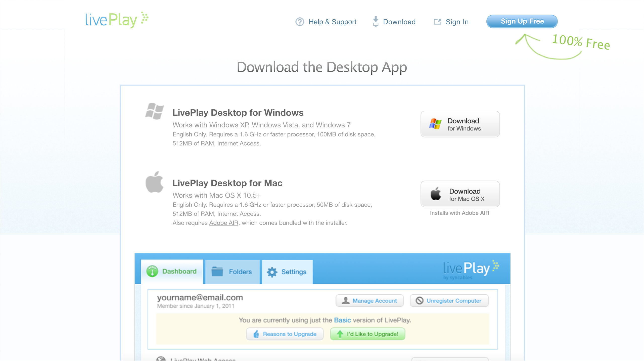Click the 'LivePlay Desktop for Windows' heading
Image resolution: width=644 pixels, height=361 pixels.
coord(238,113)
